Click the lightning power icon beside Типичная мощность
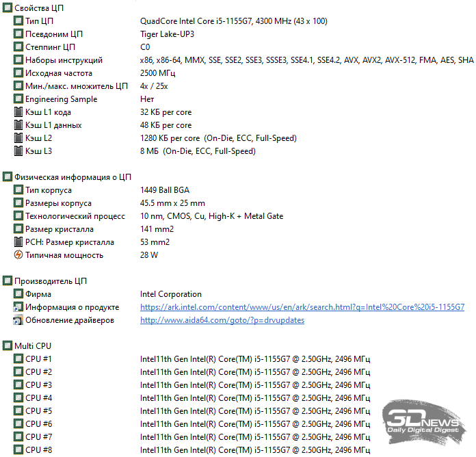This screenshot has height=457, width=476. 18,255
